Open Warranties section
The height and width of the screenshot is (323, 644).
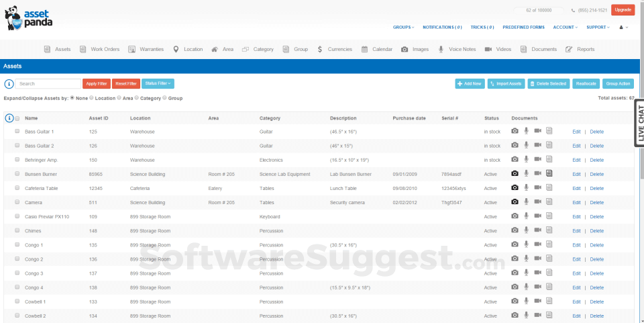pos(146,49)
